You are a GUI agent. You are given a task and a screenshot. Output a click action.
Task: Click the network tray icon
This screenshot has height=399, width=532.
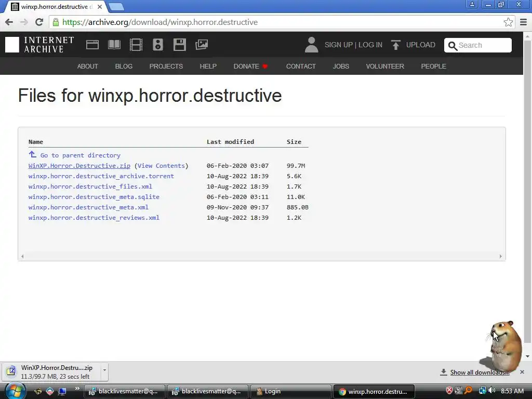[x=482, y=391]
